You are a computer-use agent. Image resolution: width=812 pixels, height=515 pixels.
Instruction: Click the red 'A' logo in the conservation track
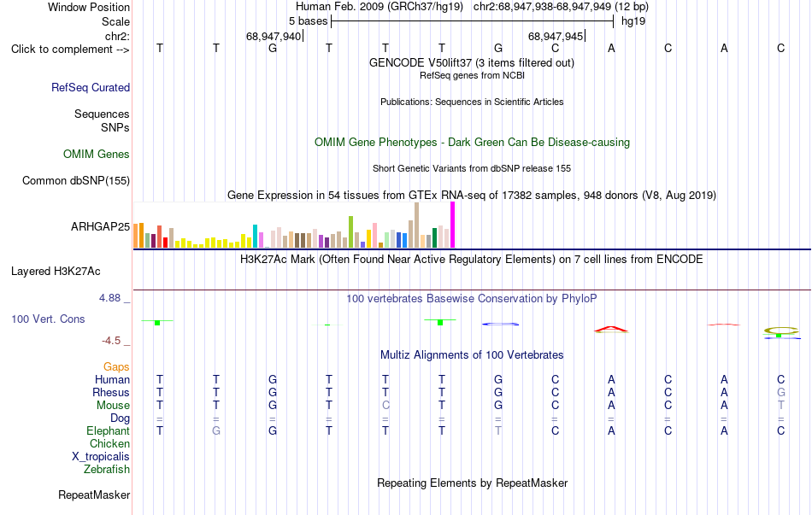pos(611,329)
